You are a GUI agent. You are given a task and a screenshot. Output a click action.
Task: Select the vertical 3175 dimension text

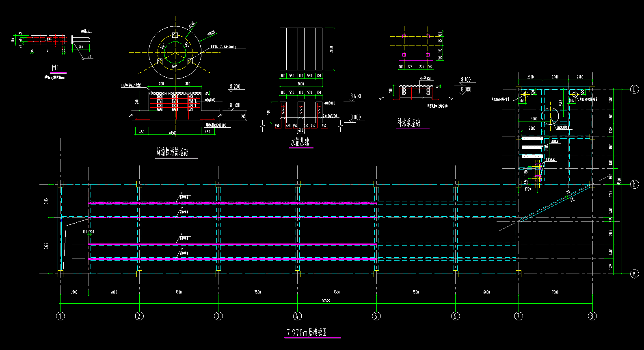pos(46,201)
